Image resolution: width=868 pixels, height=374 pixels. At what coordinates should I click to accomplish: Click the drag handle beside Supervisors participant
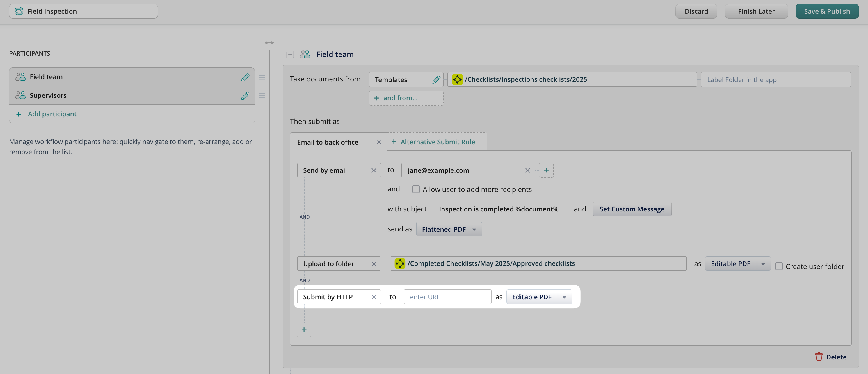(x=262, y=96)
